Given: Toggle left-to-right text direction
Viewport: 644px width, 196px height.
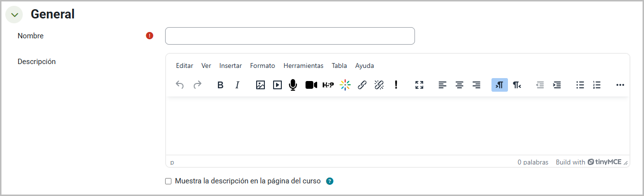Looking at the screenshot, I should [500, 85].
